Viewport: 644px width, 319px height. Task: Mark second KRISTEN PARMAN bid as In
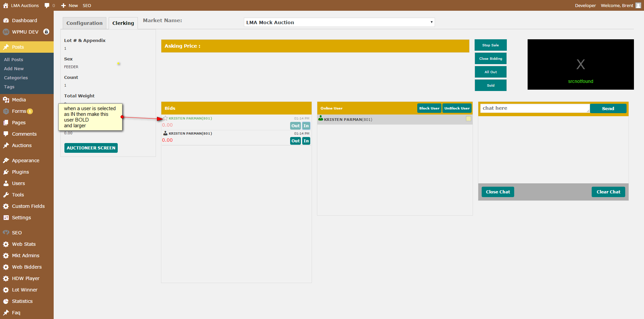(306, 141)
